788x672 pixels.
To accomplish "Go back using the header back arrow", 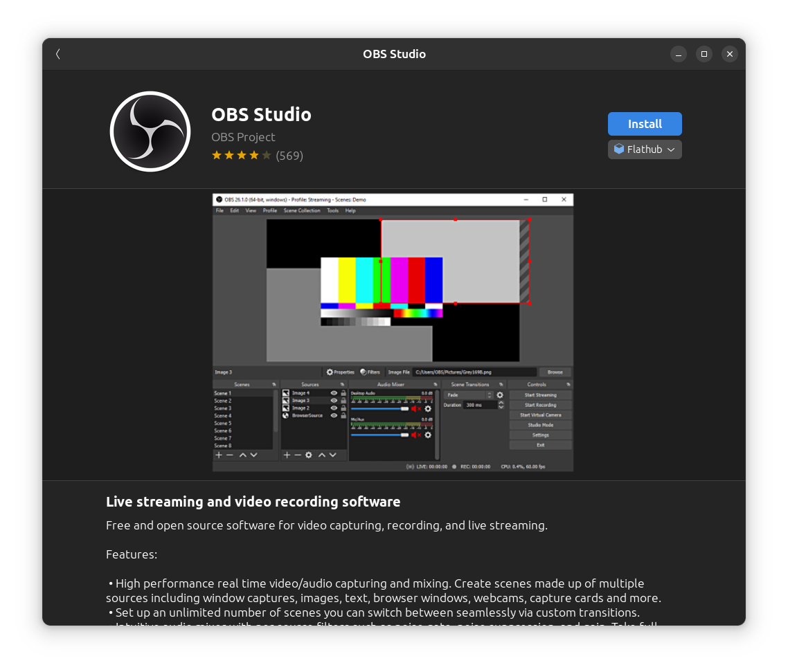I will (58, 54).
